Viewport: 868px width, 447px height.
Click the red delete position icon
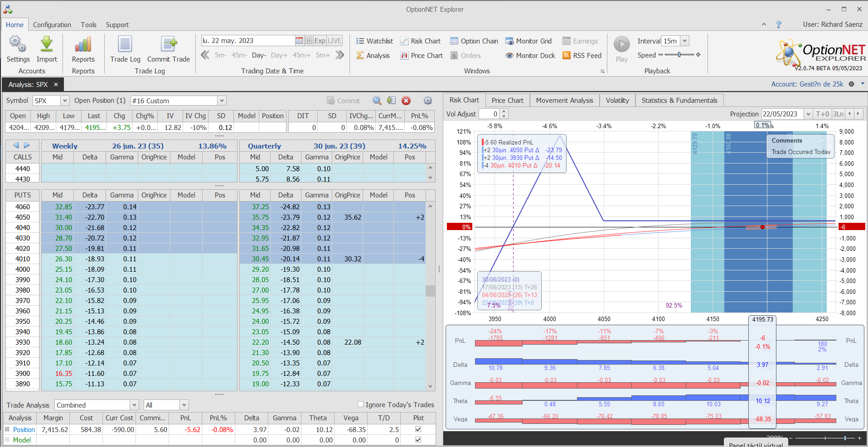tap(406, 101)
